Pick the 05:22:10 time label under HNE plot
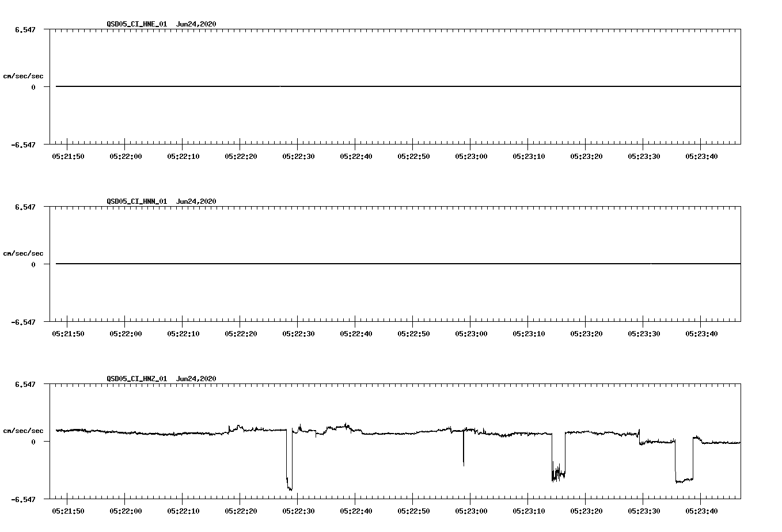The image size is (782, 532). [183, 156]
